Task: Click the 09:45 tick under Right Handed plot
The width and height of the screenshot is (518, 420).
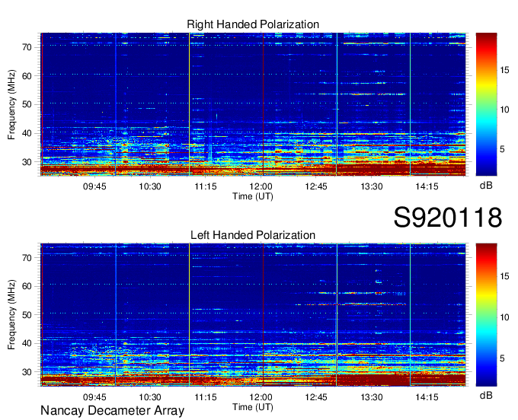Action: 94,186
